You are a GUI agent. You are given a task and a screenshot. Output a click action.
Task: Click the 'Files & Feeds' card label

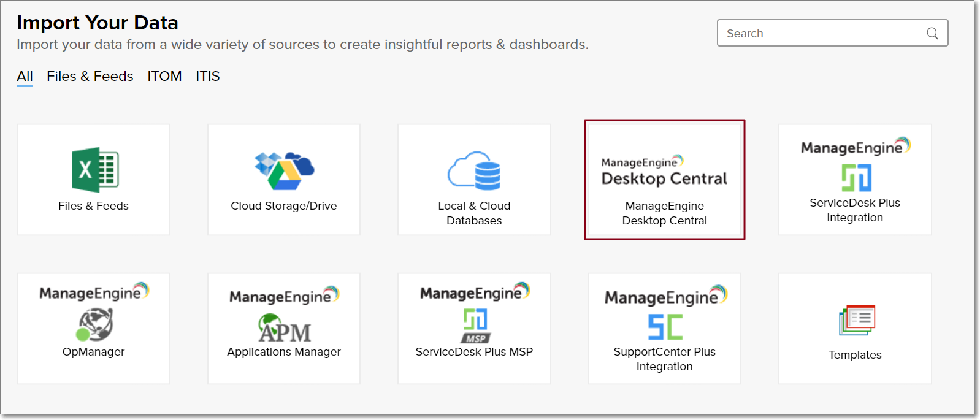tap(93, 206)
